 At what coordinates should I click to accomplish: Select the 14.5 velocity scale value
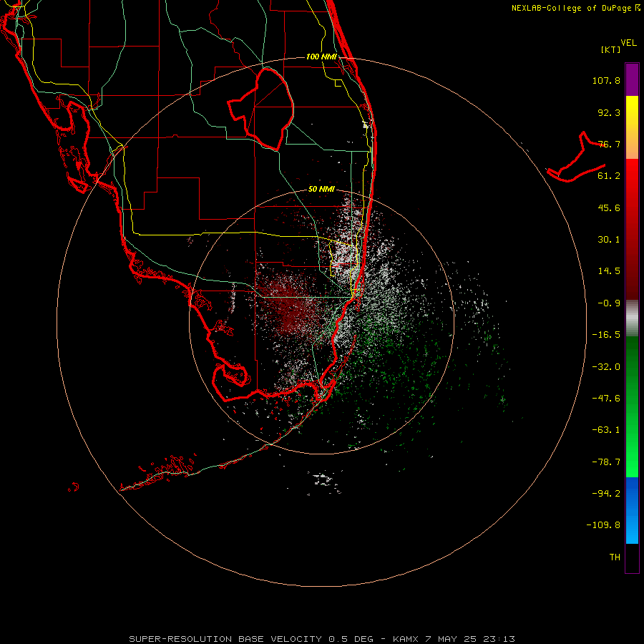click(609, 271)
